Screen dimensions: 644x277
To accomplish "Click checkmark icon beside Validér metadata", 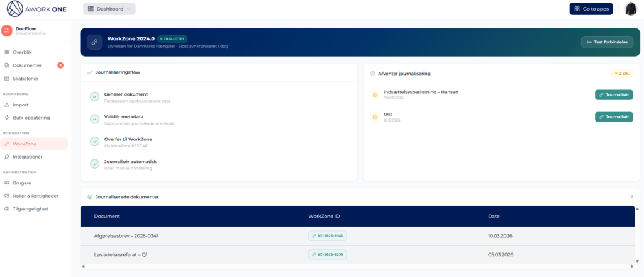I will pyautogui.click(x=95, y=119).
